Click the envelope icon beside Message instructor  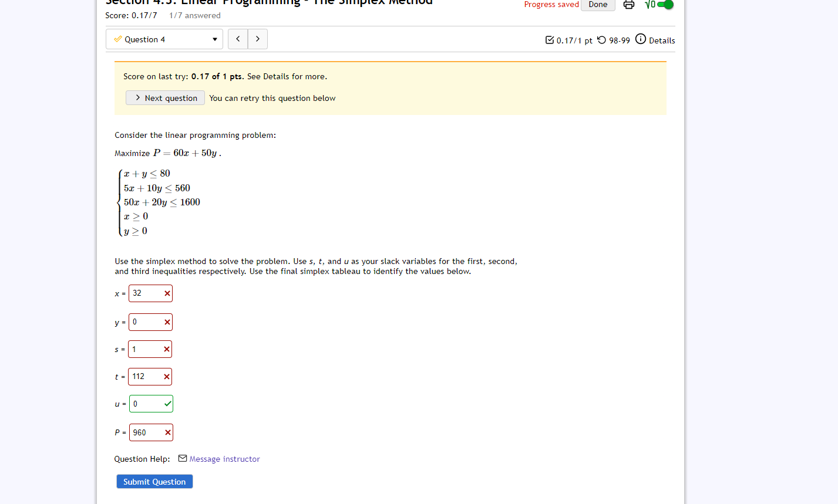coord(181,458)
